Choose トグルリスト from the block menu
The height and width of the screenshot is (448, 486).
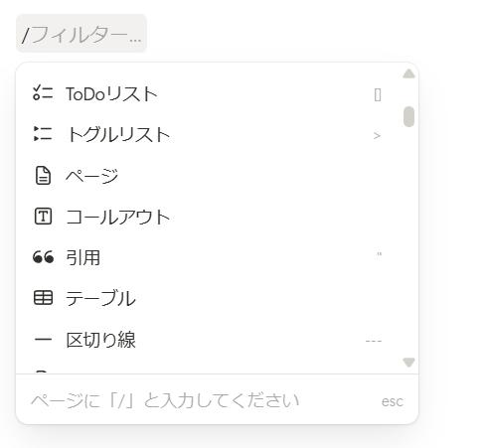[x=207, y=135]
